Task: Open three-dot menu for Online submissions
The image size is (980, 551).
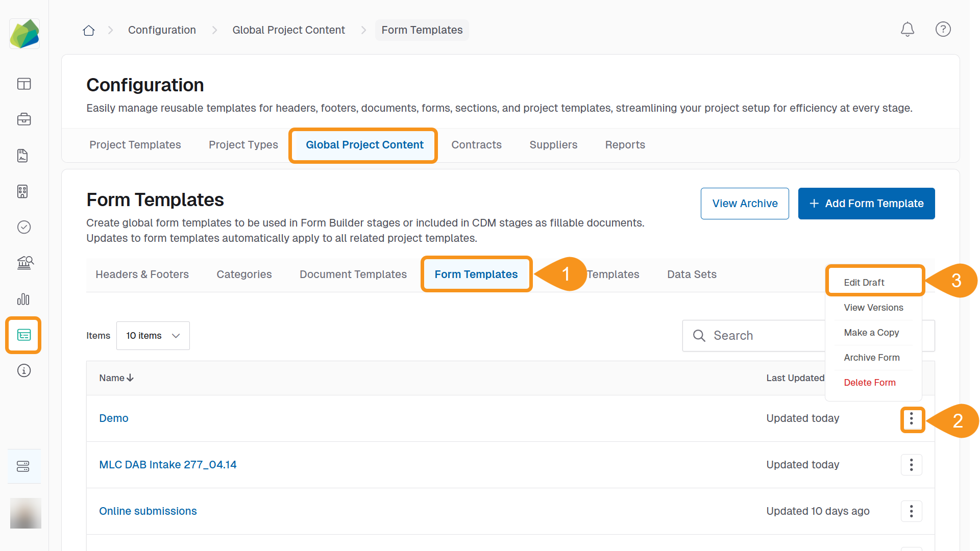Action: (911, 511)
